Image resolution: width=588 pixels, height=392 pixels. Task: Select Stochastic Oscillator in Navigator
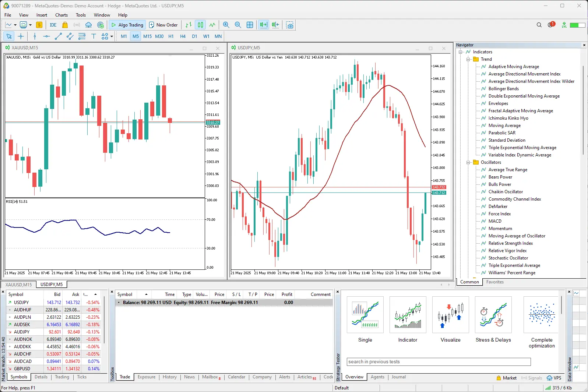tap(508, 258)
